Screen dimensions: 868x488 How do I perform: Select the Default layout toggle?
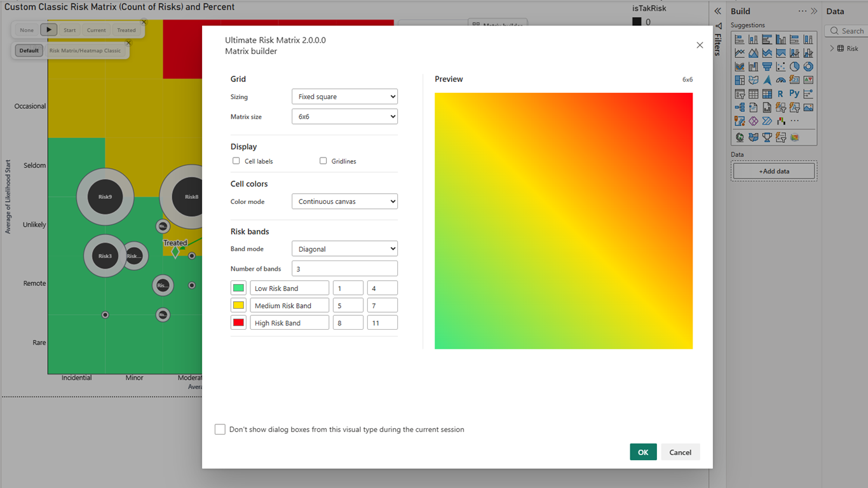coord(29,50)
